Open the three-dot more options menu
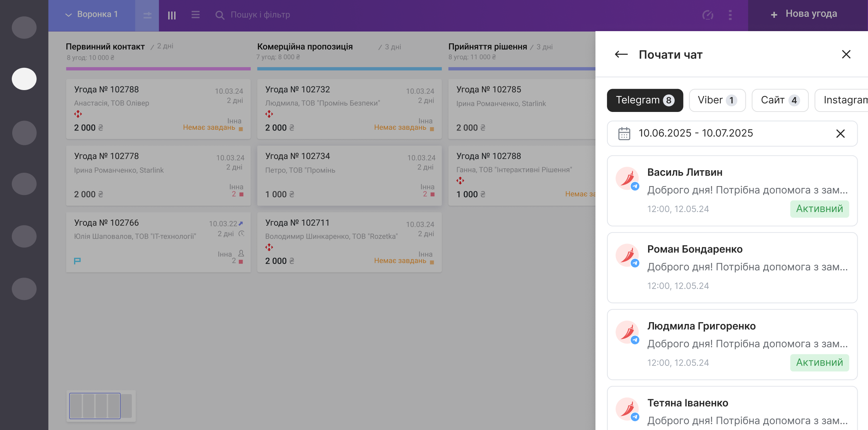The height and width of the screenshot is (430, 868). (730, 15)
